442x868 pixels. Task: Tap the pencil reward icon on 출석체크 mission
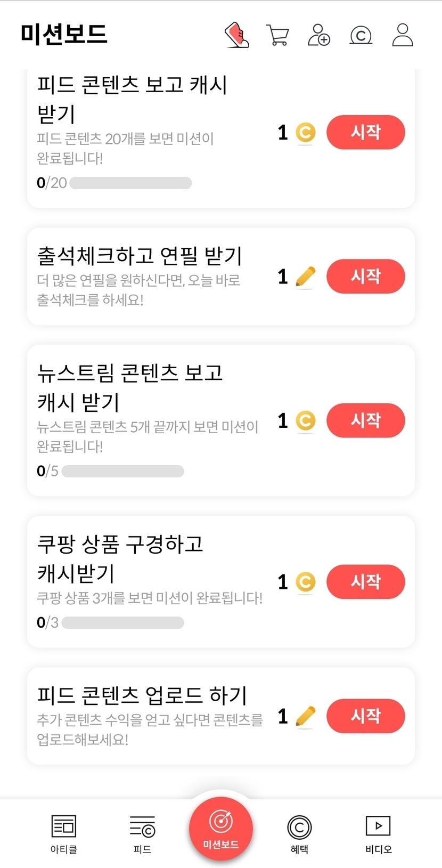point(305,277)
